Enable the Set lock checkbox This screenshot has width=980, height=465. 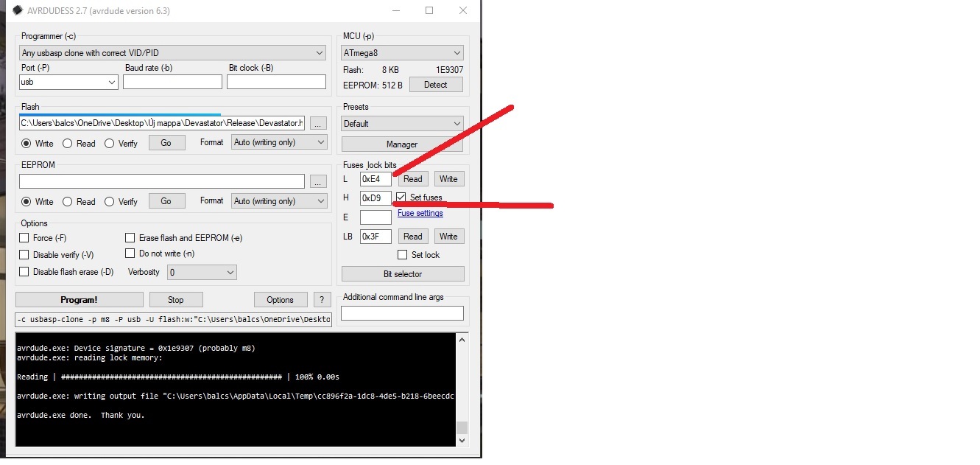pyautogui.click(x=402, y=255)
